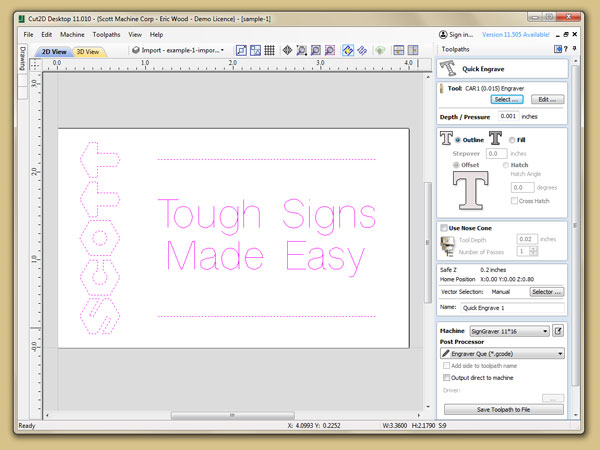Enable the Use Nose Cone checkbox
This screenshot has width=600, height=450.
click(x=444, y=228)
